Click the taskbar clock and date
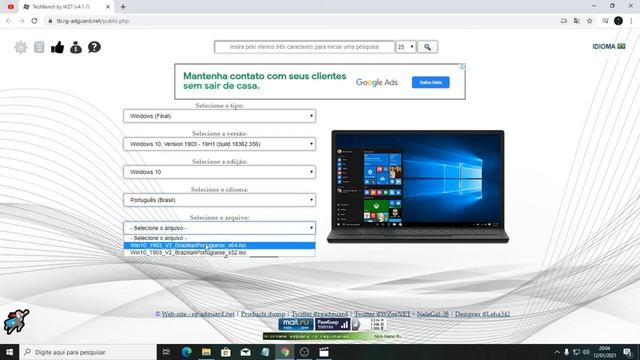This screenshot has width=640, height=360. pyautogui.click(x=604, y=352)
